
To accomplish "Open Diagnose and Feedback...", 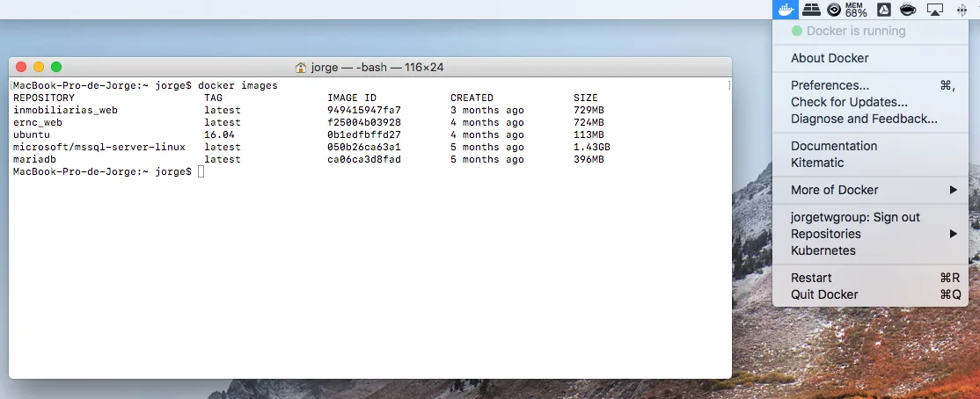I will point(871,119).
